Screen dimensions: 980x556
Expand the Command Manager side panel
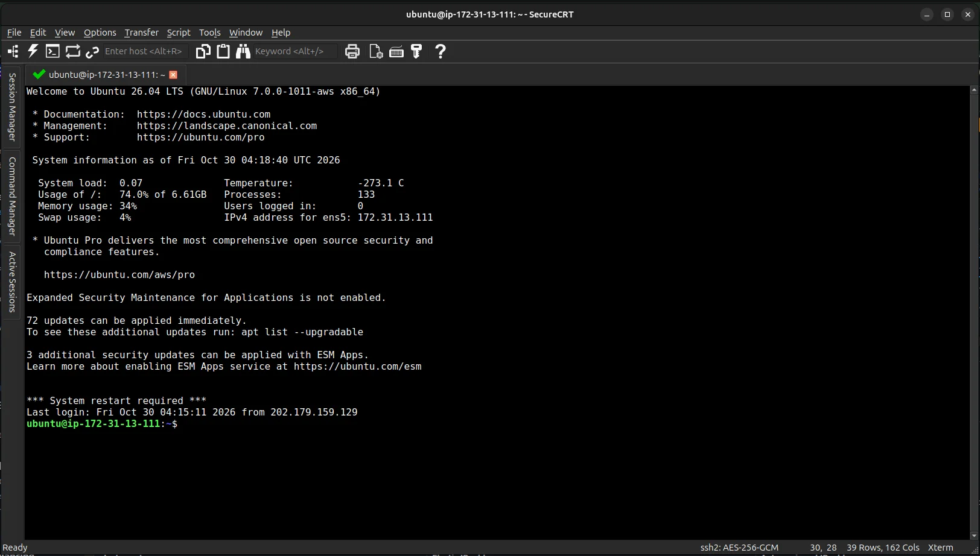tap(11, 196)
